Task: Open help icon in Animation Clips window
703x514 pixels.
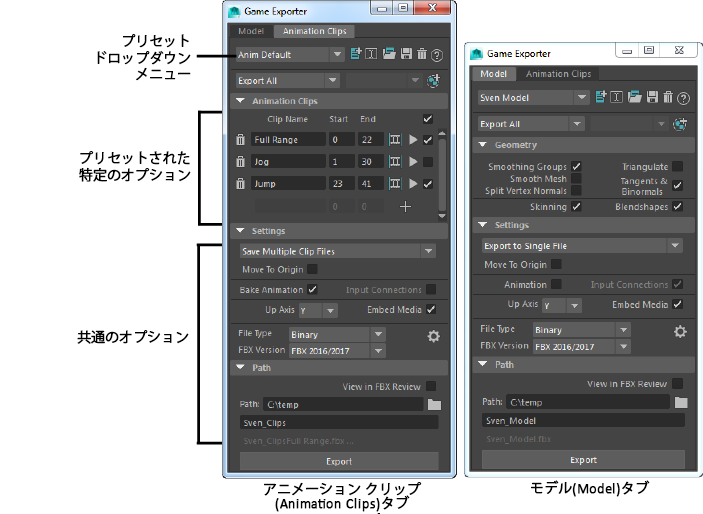Action: [437, 55]
